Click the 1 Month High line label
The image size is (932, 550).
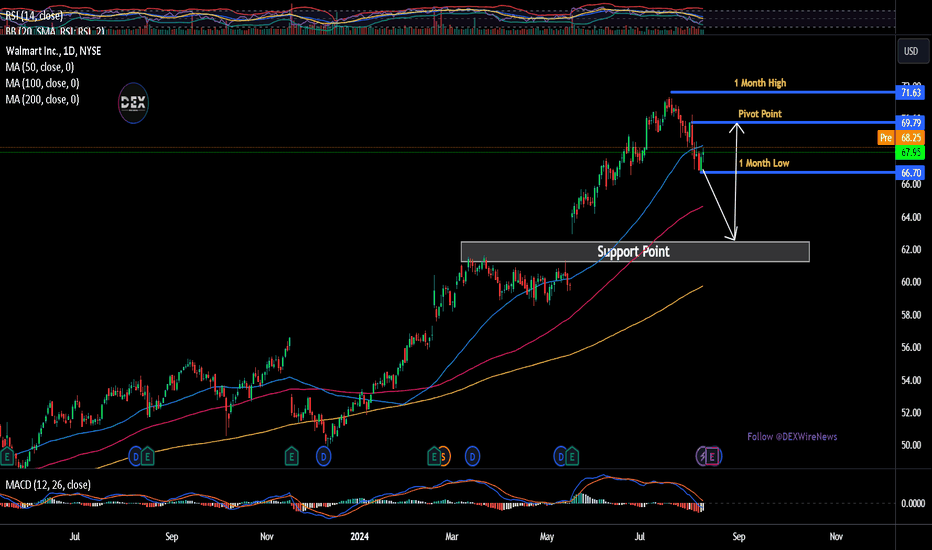[x=760, y=83]
